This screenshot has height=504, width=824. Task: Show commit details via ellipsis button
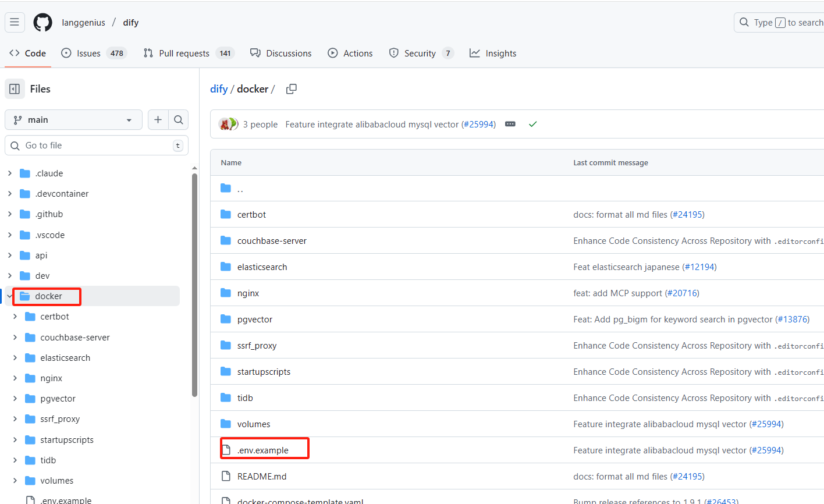click(x=510, y=124)
